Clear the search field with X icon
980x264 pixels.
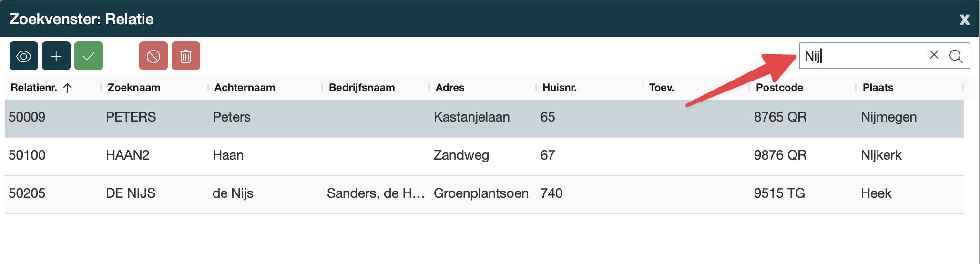(934, 55)
